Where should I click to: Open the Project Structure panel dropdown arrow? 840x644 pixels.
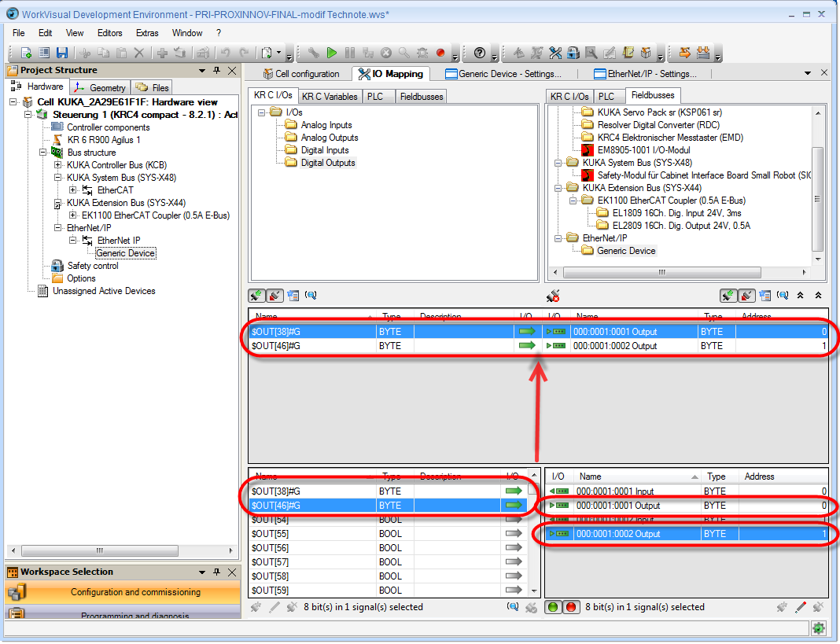pos(202,70)
